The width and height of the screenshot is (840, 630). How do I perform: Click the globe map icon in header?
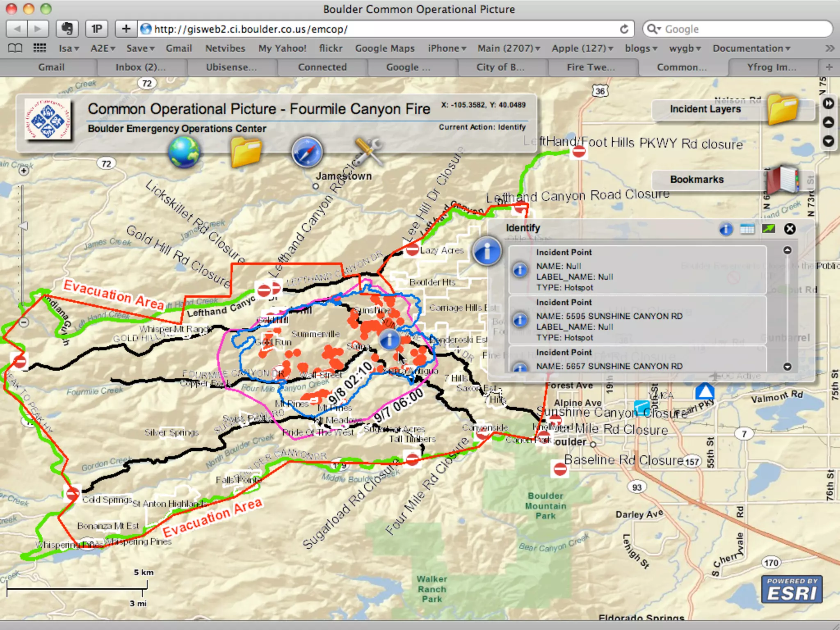click(x=184, y=153)
